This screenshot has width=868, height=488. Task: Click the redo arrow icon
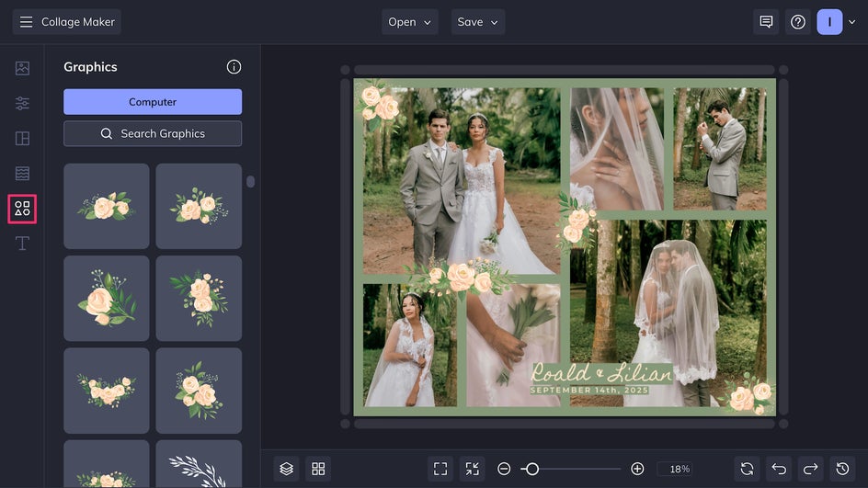(810, 470)
